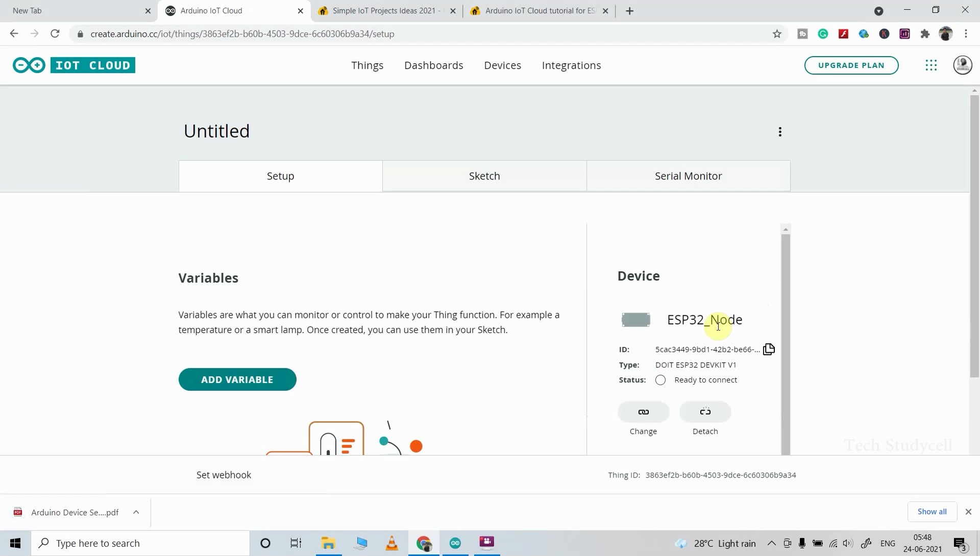The image size is (980, 556).
Task: Bookmark this page with the star icon
Action: (777, 34)
